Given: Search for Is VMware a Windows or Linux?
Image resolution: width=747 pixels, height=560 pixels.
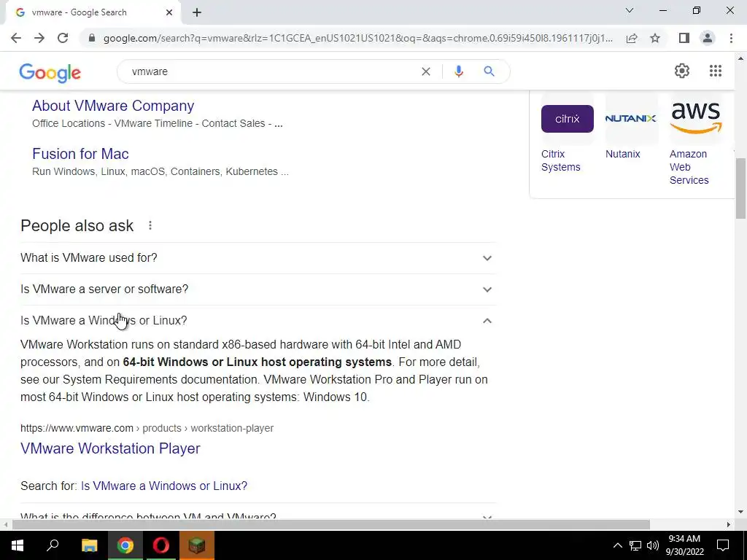Looking at the screenshot, I should point(164,486).
